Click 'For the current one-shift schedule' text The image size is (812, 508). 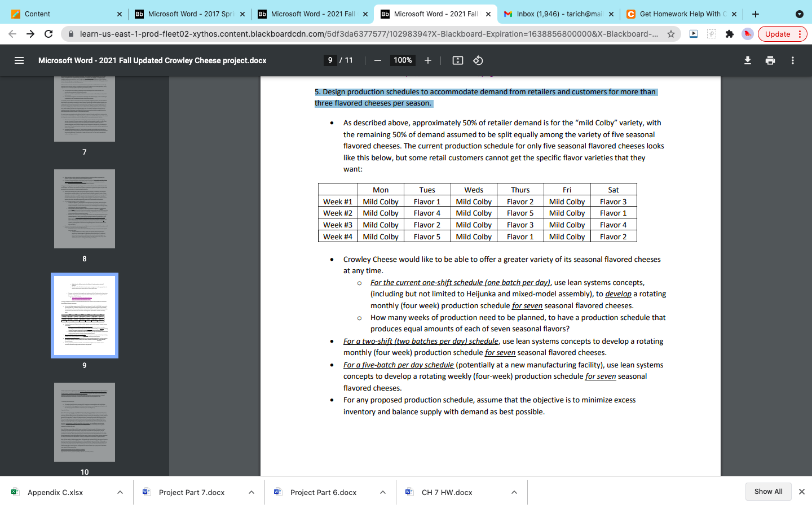(460, 282)
